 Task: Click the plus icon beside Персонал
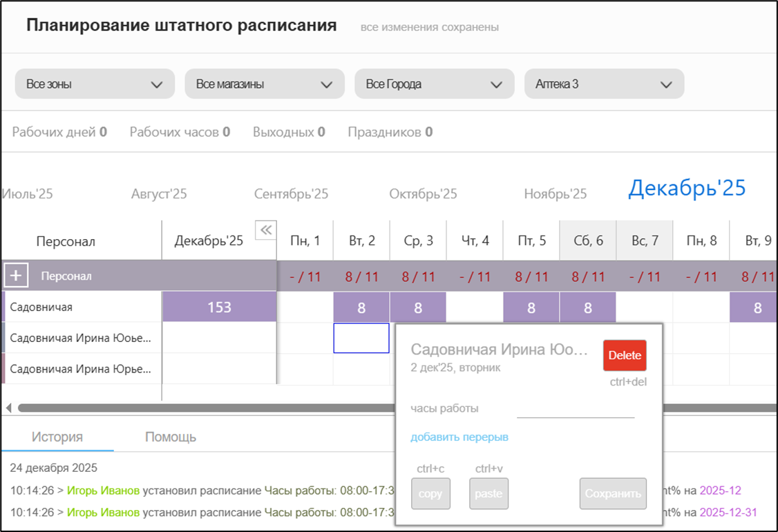click(x=16, y=276)
